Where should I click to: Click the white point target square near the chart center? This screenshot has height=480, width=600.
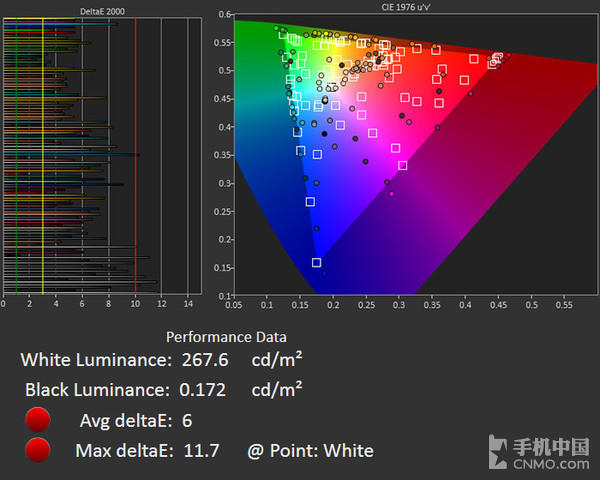(x=332, y=87)
